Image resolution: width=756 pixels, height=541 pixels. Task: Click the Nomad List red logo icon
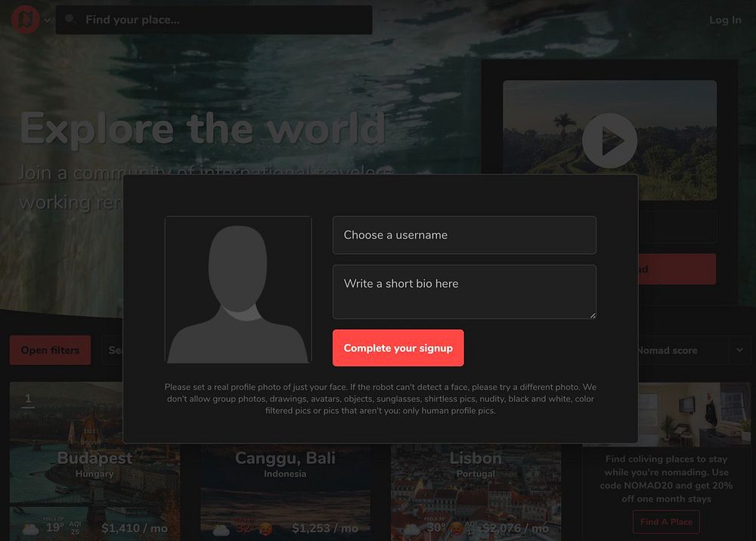point(25,20)
